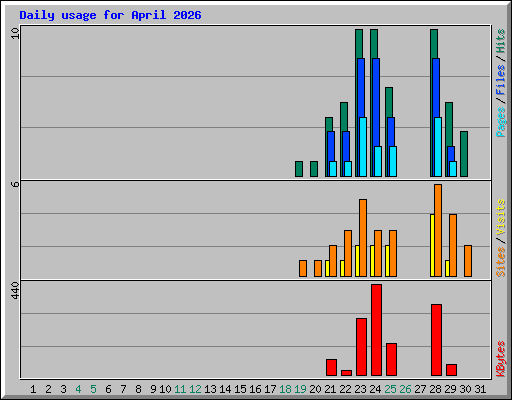This screenshot has height=400, width=512.
Task: Select the orange Sites bar for day 30
Action: point(468,261)
